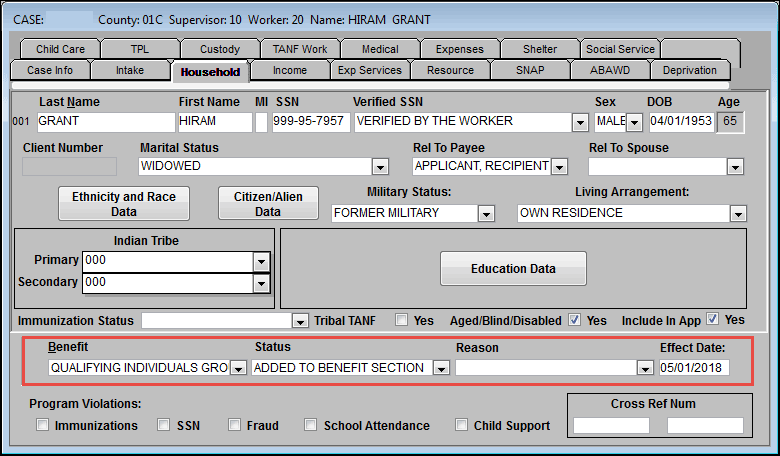This screenshot has width=780, height=456.
Task: Expand the Marital Status dropdown
Action: [x=381, y=167]
